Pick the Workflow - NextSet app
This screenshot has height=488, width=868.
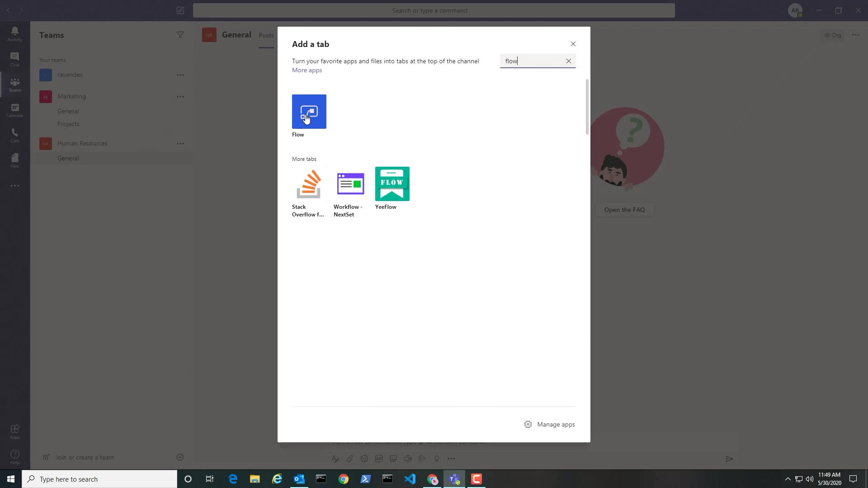pos(350,184)
